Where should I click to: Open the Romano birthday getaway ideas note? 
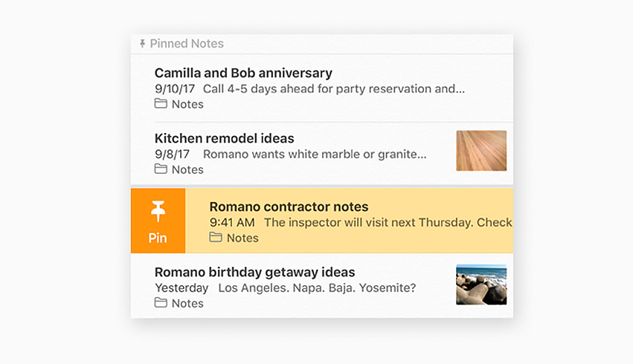[x=254, y=272]
